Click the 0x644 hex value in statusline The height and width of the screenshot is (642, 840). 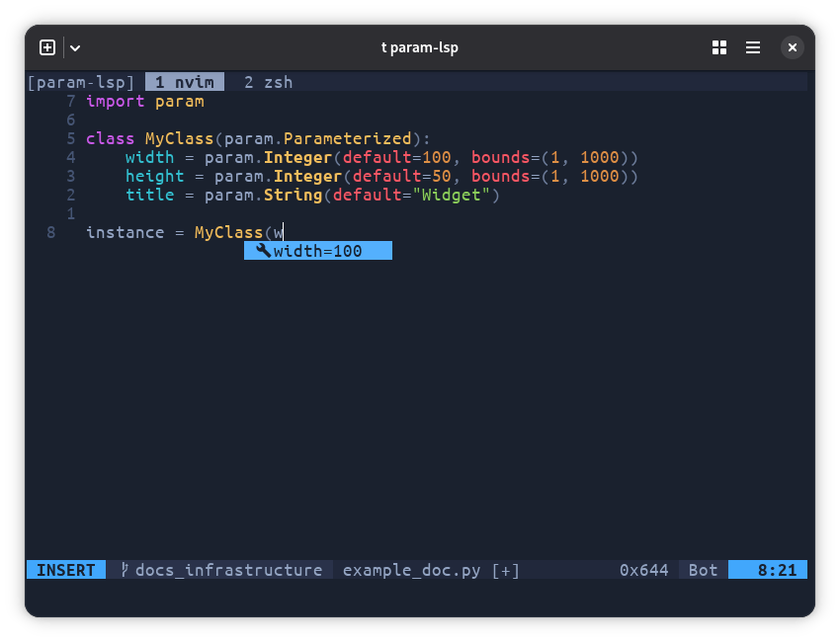pos(644,570)
